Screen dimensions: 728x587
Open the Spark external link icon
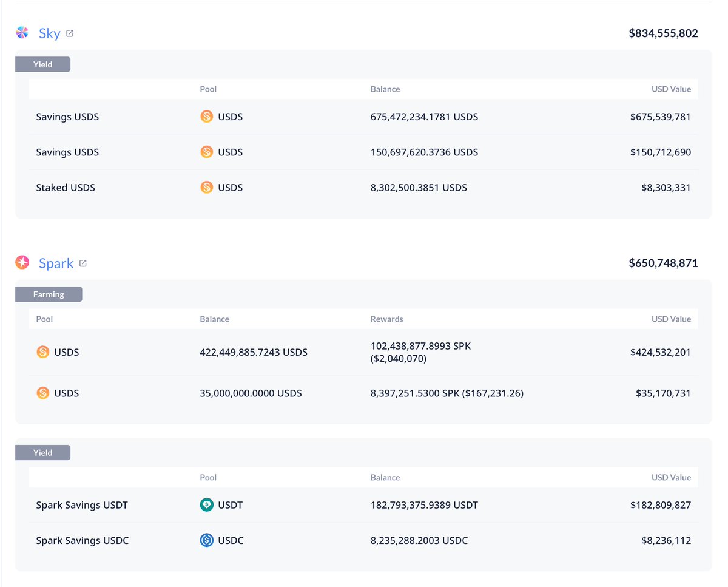pos(83,263)
